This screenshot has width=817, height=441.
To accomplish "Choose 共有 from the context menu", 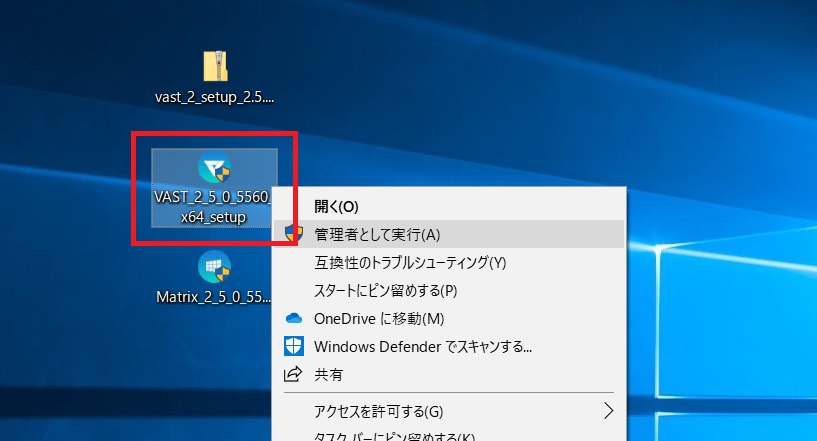I will 449,375.
